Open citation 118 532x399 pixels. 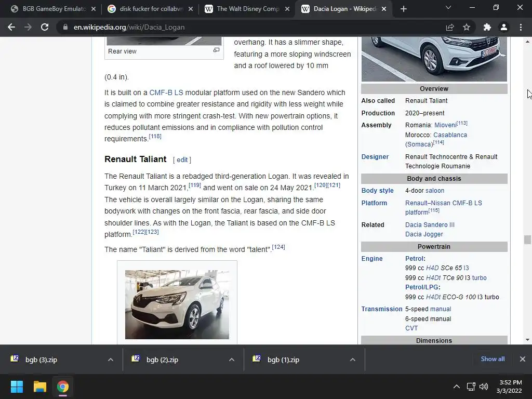tap(155, 137)
